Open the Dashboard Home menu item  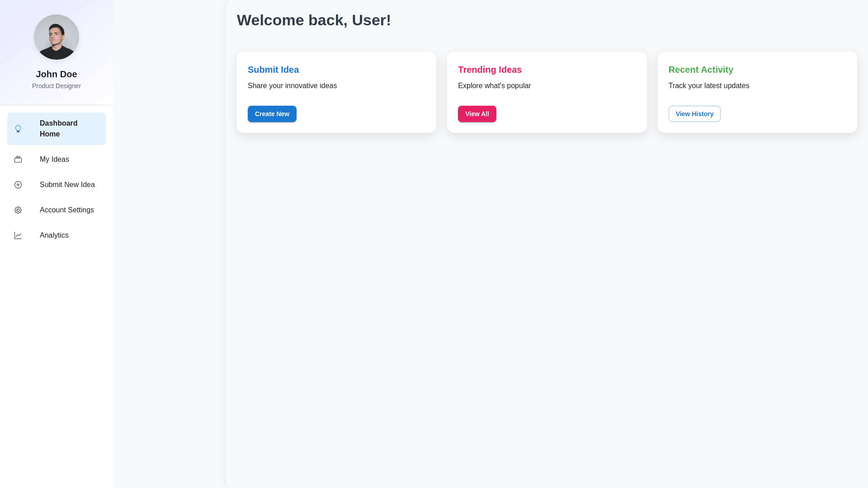pyautogui.click(x=59, y=129)
